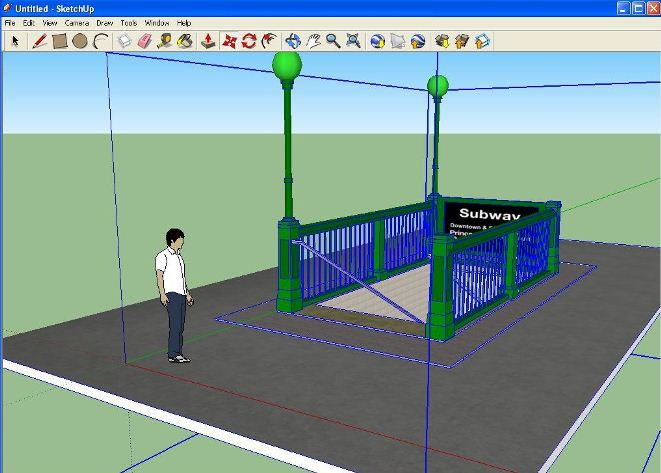Click the Zoom magnifier tool
Screen dimensions: 661x473
point(333,41)
